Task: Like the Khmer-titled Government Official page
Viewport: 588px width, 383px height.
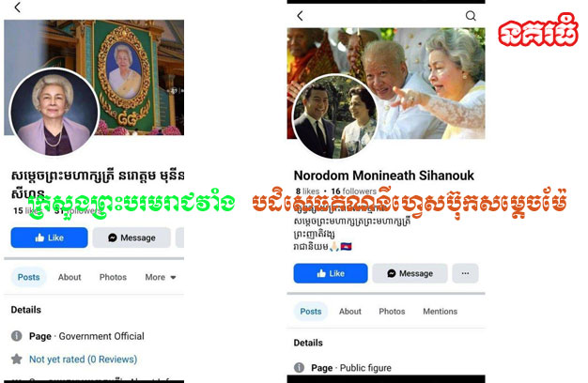Action: (x=49, y=237)
